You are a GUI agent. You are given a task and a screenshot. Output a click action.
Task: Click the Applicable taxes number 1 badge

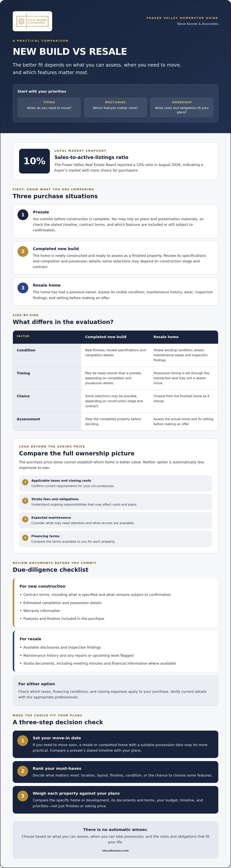click(25, 482)
